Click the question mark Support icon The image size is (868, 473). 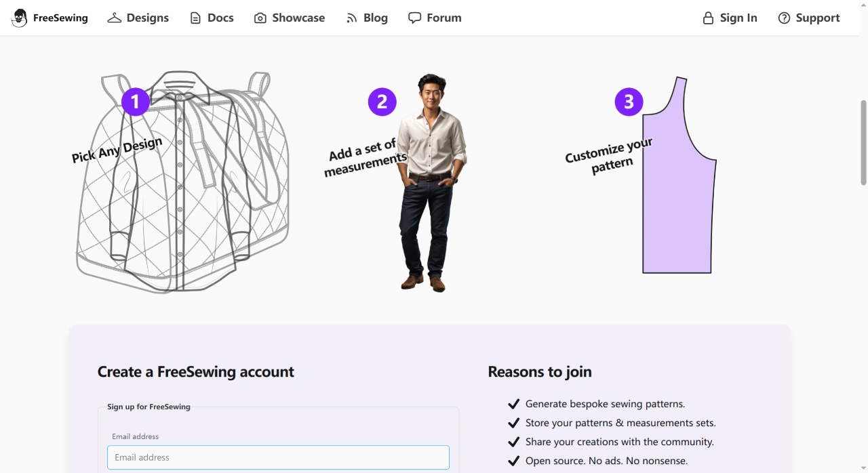point(784,18)
